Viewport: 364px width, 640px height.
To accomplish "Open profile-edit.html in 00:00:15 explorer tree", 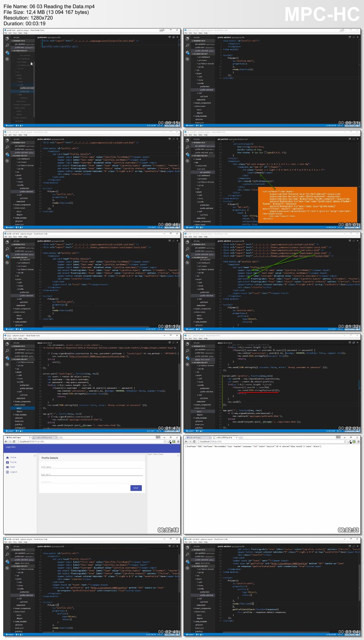I will (27, 88).
